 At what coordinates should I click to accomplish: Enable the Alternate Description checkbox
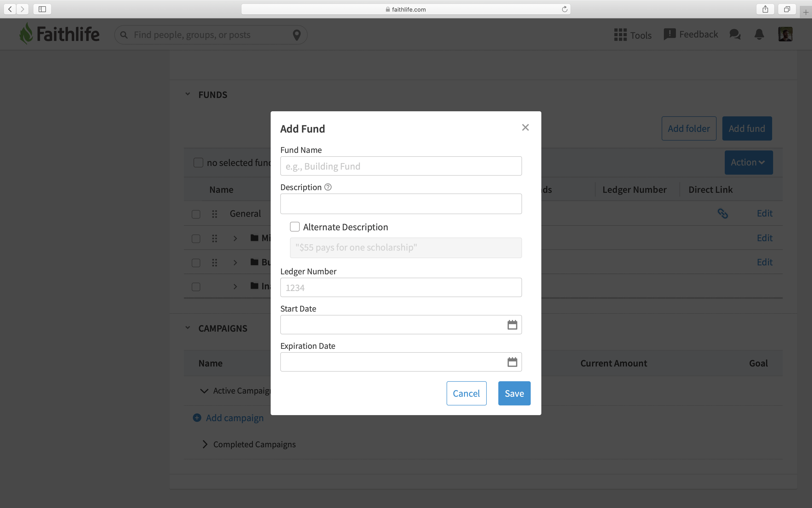tap(295, 227)
